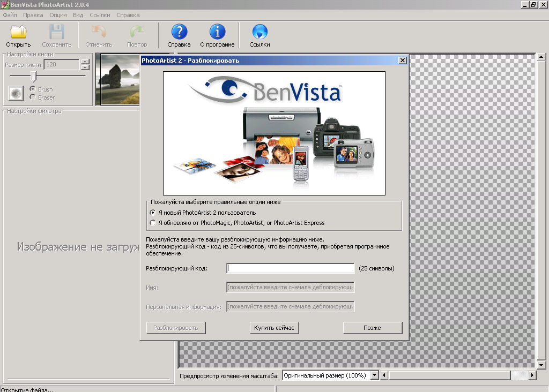Open Справка help question mark icon
The width and height of the screenshot is (549, 392).
click(179, 32)
